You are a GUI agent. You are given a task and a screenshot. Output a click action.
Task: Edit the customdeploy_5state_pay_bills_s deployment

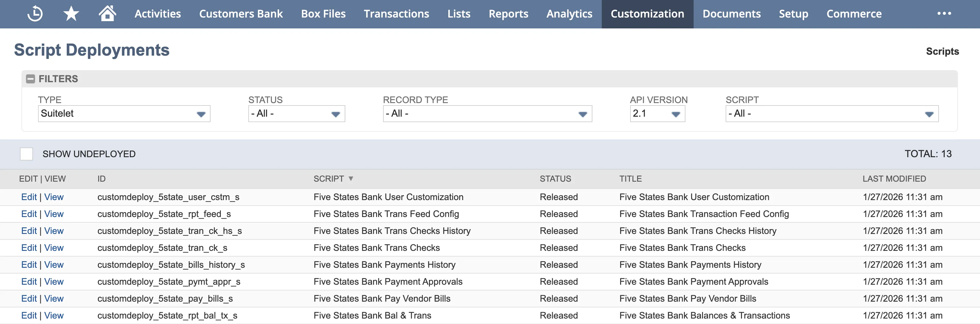tap(29, 299)
